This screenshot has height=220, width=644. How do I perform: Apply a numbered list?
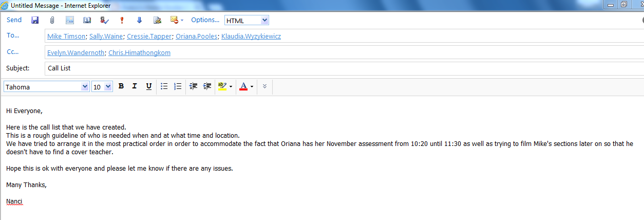coord(178,86)
